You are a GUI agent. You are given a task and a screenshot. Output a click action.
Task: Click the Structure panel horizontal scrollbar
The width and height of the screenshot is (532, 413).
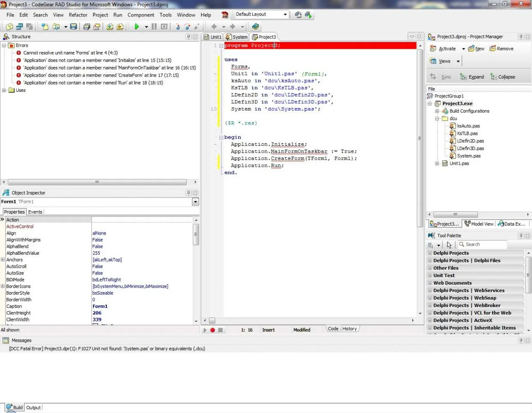(97, 182)
